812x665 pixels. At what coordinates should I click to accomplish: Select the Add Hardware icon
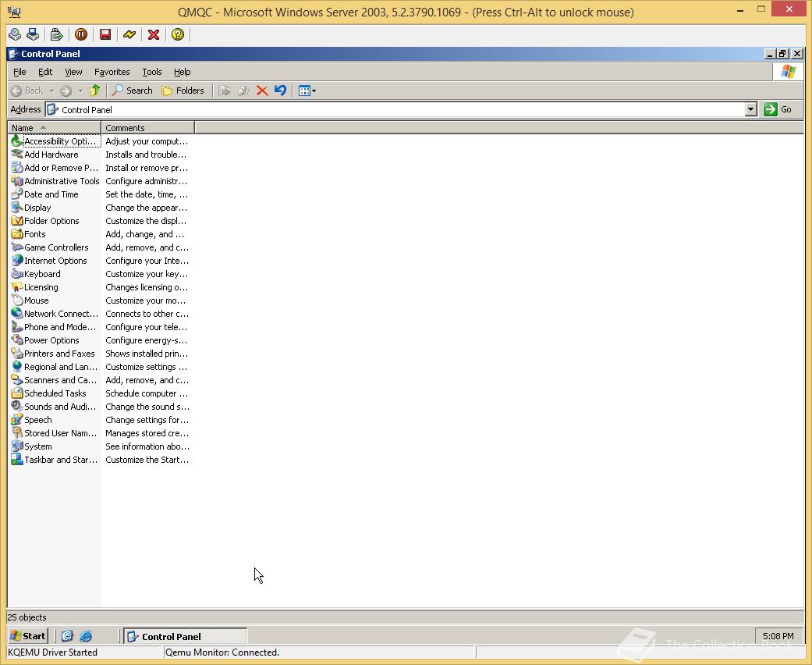[17, 155]
